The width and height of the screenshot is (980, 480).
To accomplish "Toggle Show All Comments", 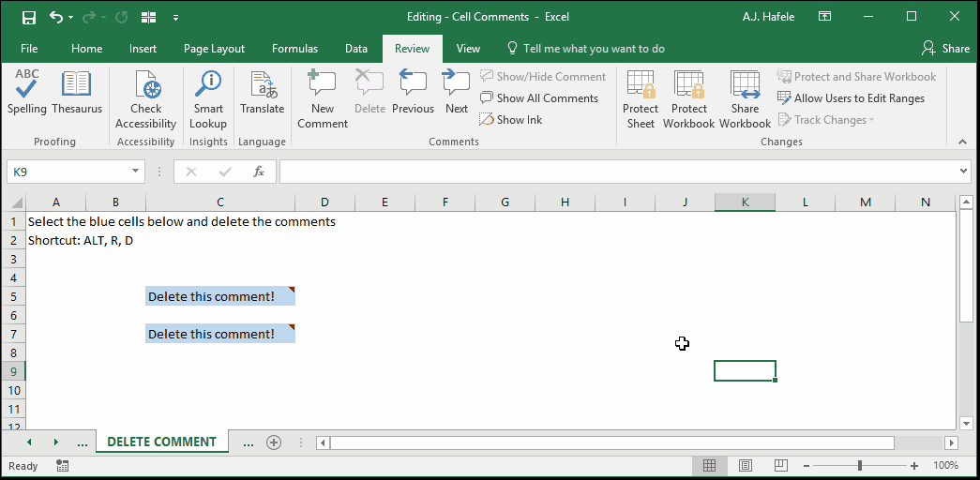I will 538,98.
